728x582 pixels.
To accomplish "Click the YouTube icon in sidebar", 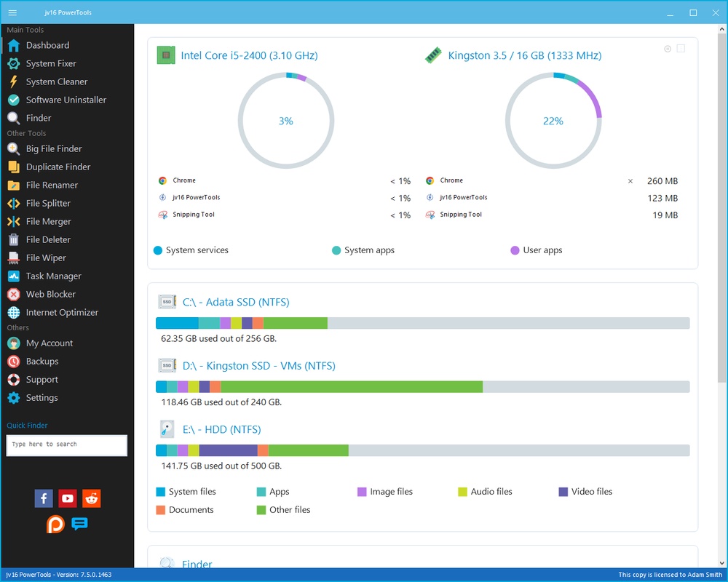I will point(68,498).
